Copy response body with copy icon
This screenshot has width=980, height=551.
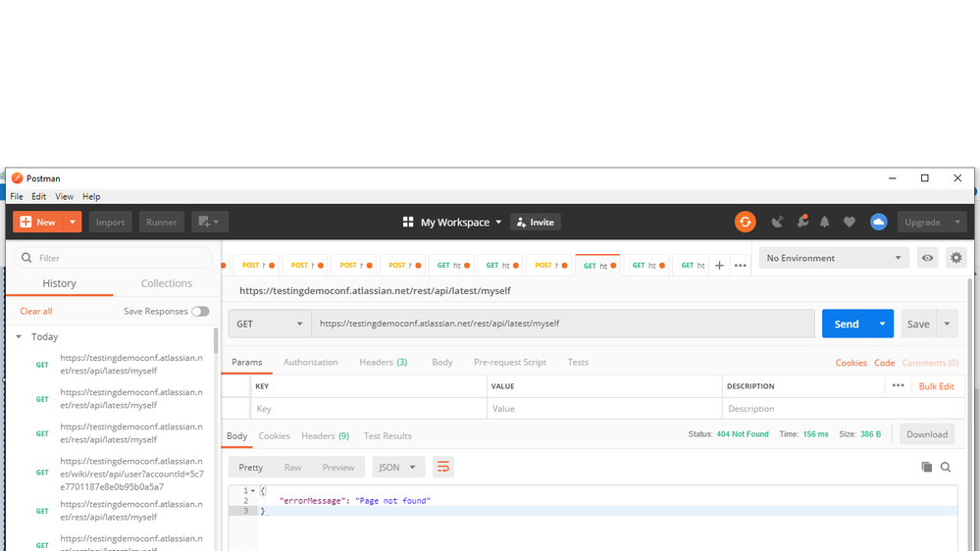click(927, 467)
